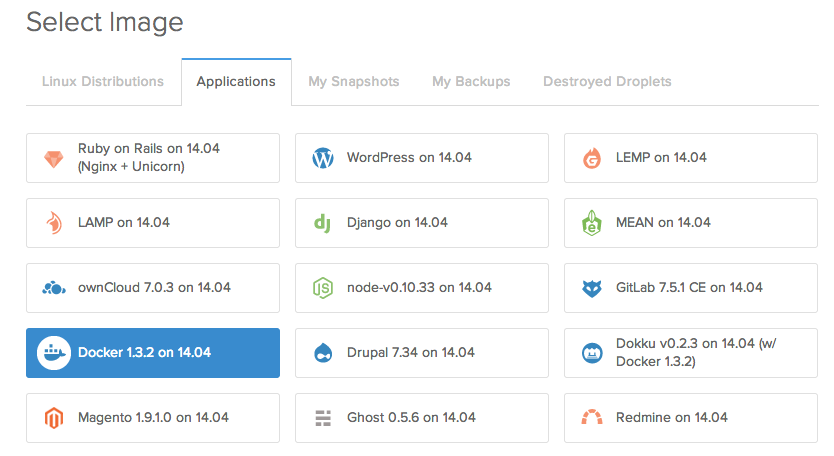Choose Drupal 7.34 on 14.04
The height and width of the screenshot is (456, 834).
click(422, 353)
